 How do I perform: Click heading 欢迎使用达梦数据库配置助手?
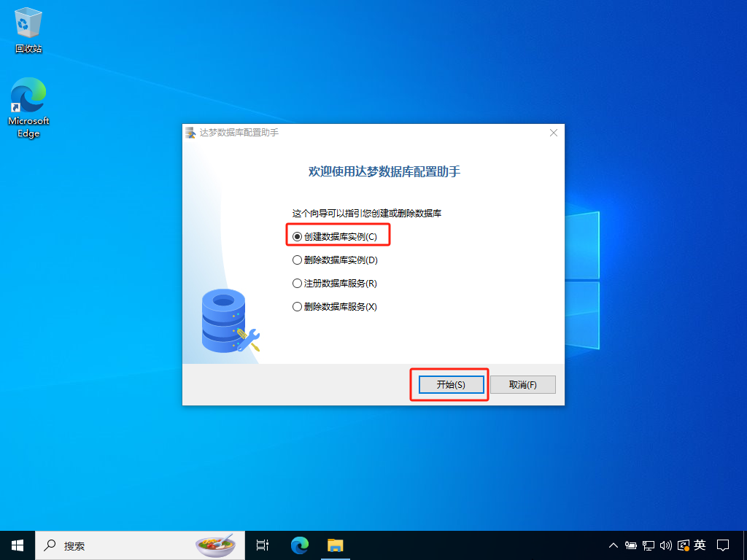pos(384,171)
